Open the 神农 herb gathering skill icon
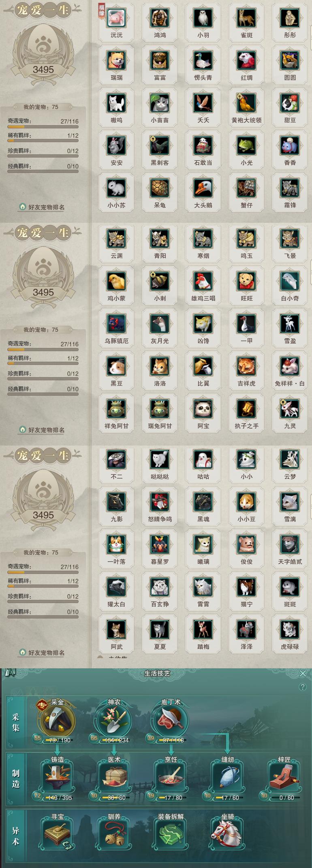Viewport: 312px width, 868px height. coord(114,722)
